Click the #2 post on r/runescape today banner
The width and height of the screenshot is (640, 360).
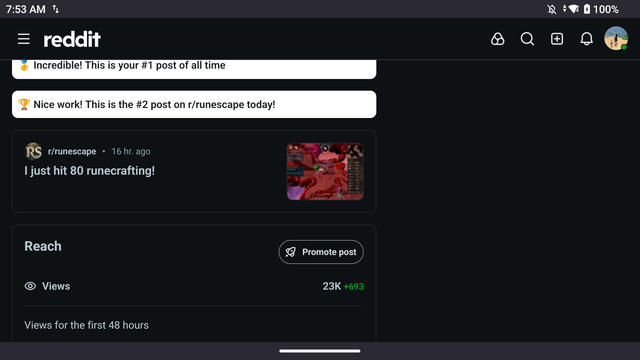pos(194,104)
